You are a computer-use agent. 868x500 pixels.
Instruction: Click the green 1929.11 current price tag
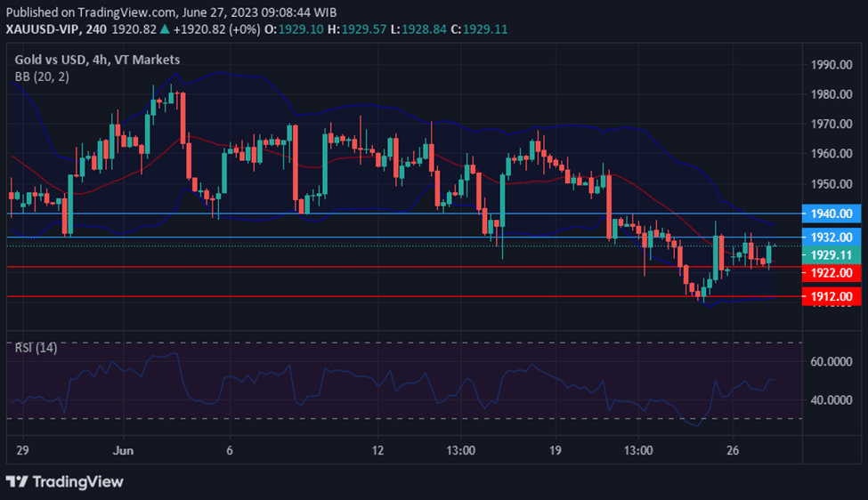pos(831,254)
